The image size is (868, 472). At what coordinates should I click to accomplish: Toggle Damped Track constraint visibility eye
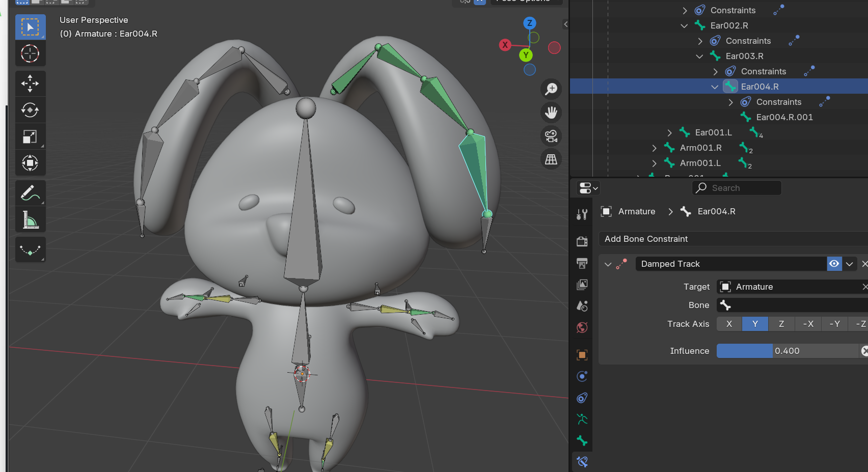click(834, 264)
